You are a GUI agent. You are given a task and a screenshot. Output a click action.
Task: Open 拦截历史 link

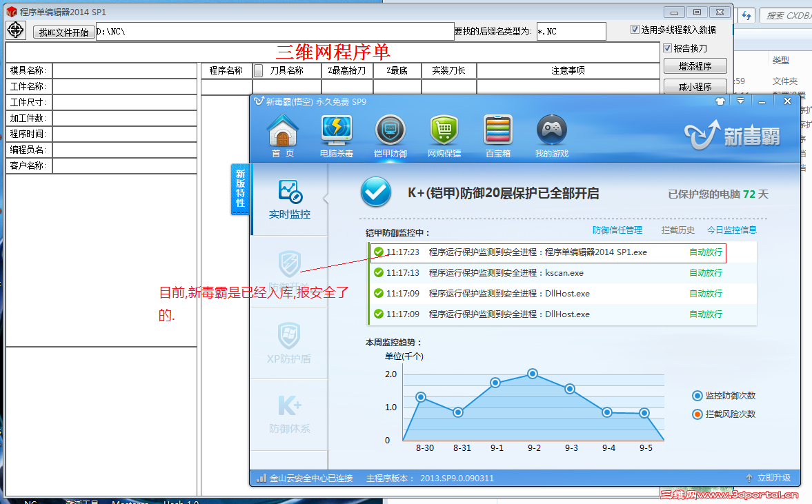point(678,230)
